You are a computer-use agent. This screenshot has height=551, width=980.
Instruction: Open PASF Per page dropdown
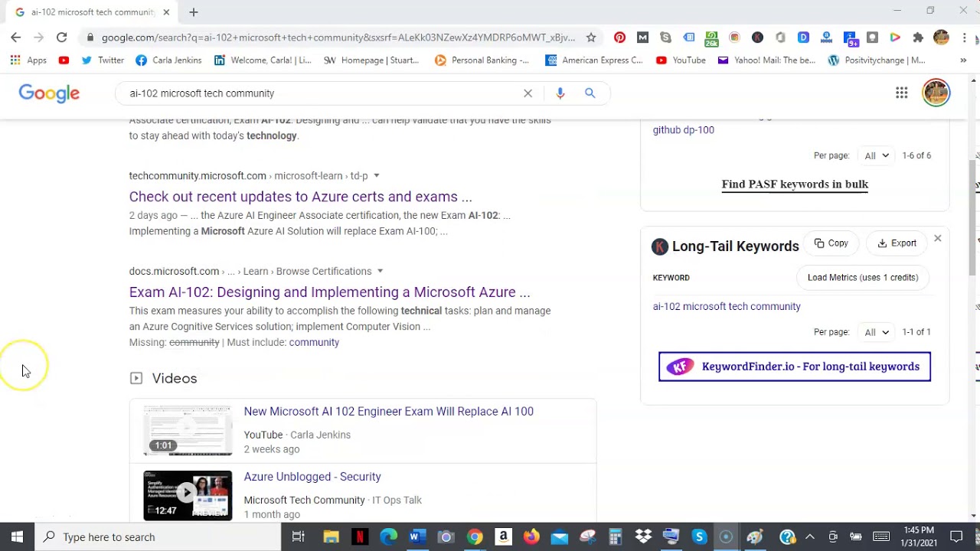coord(876,155)
